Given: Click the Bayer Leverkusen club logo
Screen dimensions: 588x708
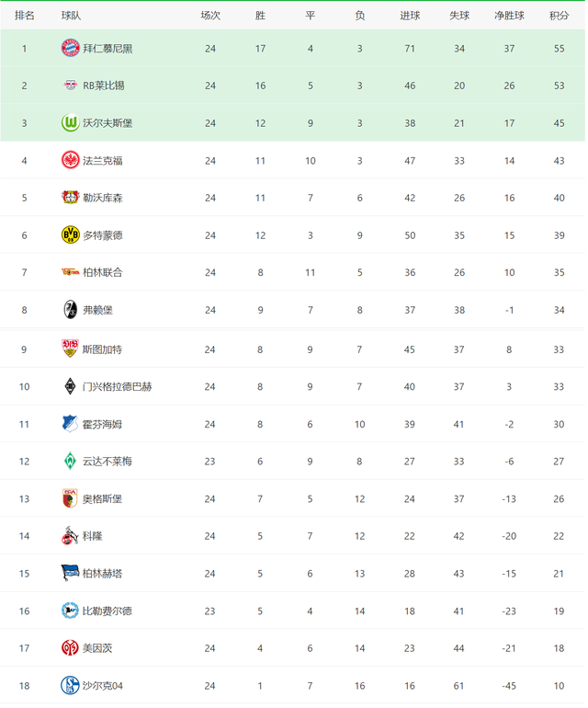Looking at the screenshot, I should (x=71, y=198).
